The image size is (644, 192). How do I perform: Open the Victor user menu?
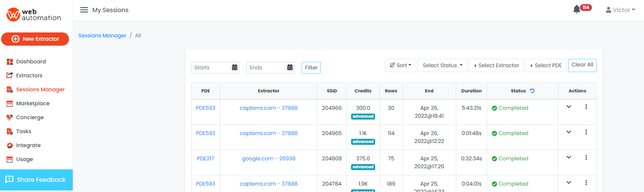[x=620, y=10]
